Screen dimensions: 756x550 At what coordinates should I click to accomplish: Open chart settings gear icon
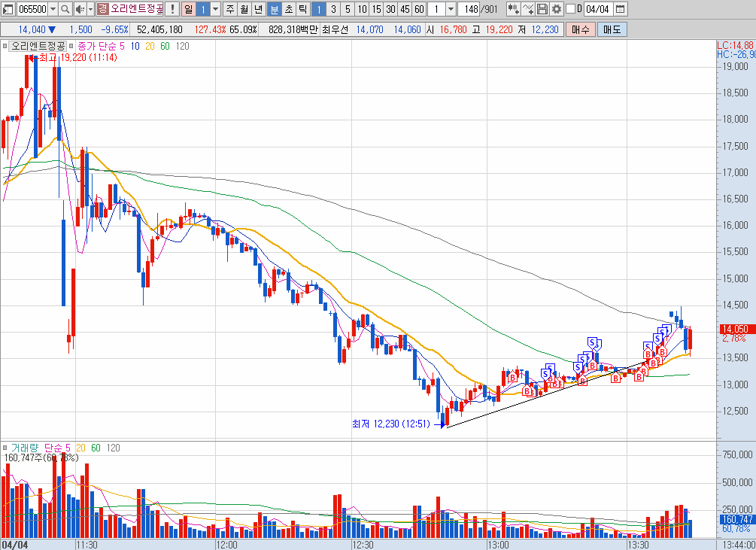[x=557, y=9]
